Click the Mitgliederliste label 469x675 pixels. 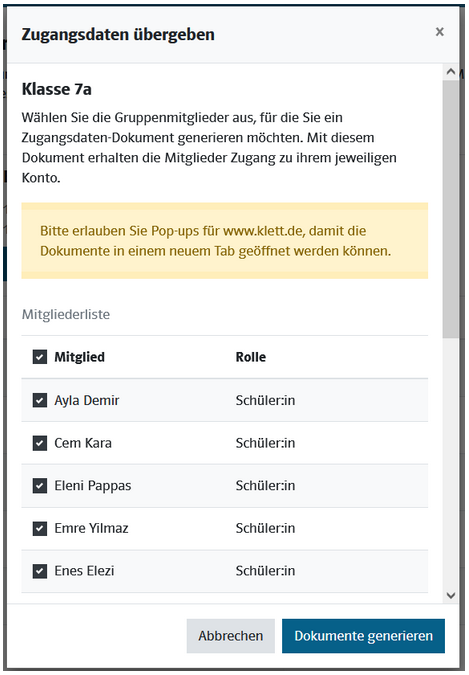click(66, 314)
